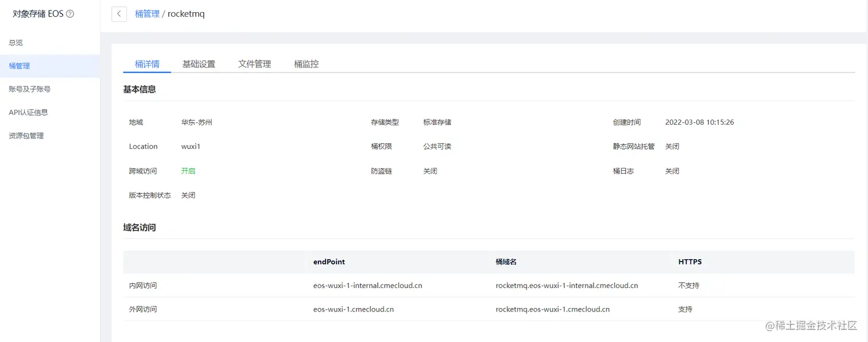Click the 静态网站托管 field label
Screen dimensions: 868x342
[634, 147]
